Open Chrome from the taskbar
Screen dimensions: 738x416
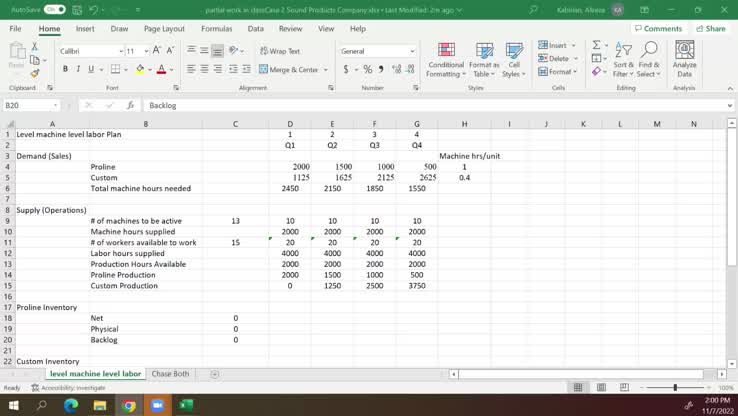129,405
